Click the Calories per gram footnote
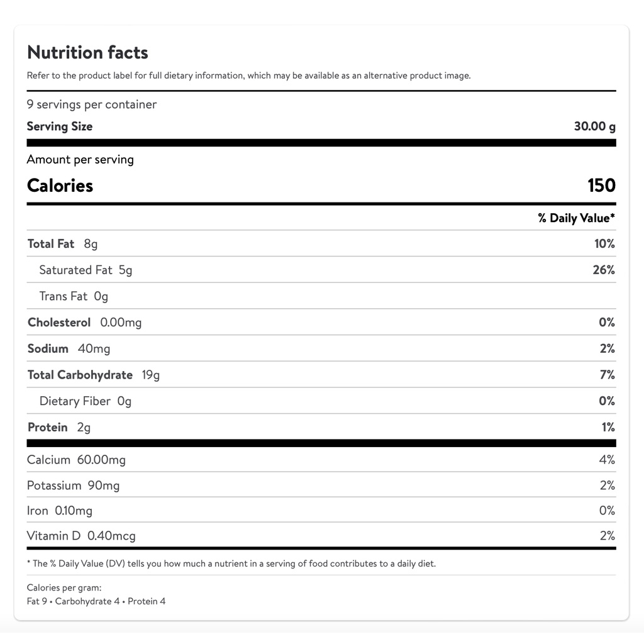644x644 pixels. pyautogui.click(x=64, y=588)
